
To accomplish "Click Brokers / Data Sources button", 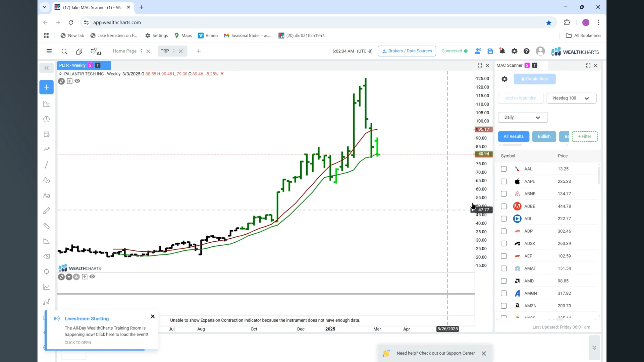I will tap(407, 51).
